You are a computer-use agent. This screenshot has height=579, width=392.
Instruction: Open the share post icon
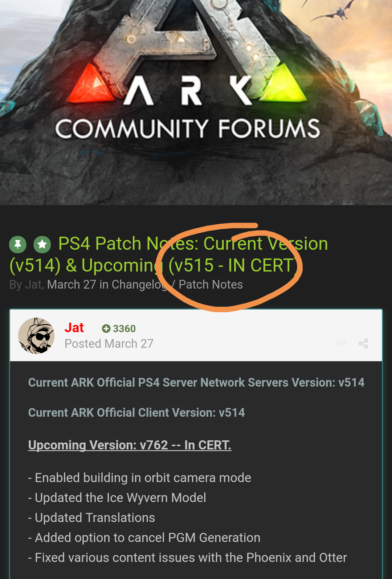pos(363,343)
